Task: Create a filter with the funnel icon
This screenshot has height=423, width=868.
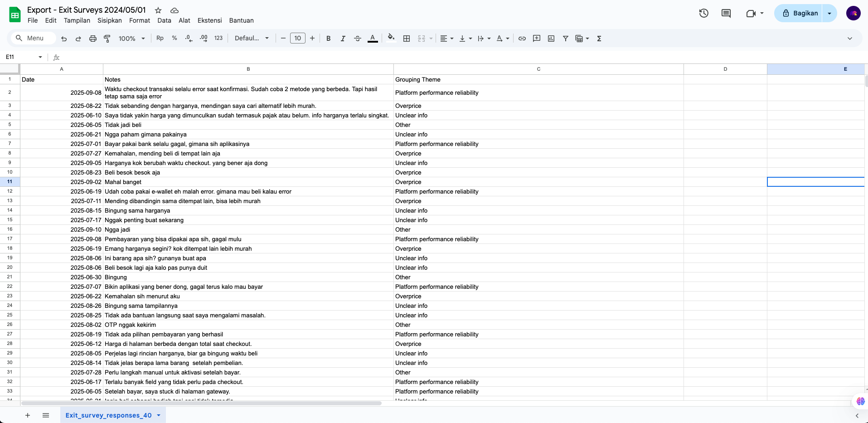Action: [566, 39]
